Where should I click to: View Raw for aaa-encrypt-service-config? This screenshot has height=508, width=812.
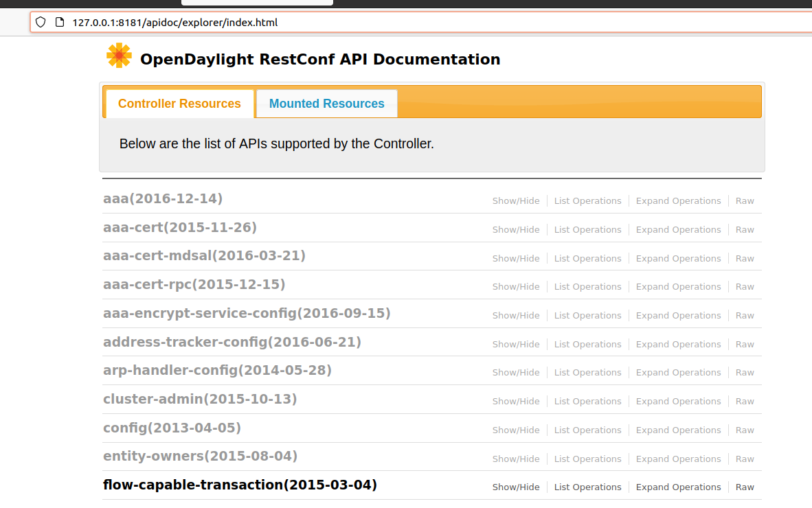click(x=745, y=316)
